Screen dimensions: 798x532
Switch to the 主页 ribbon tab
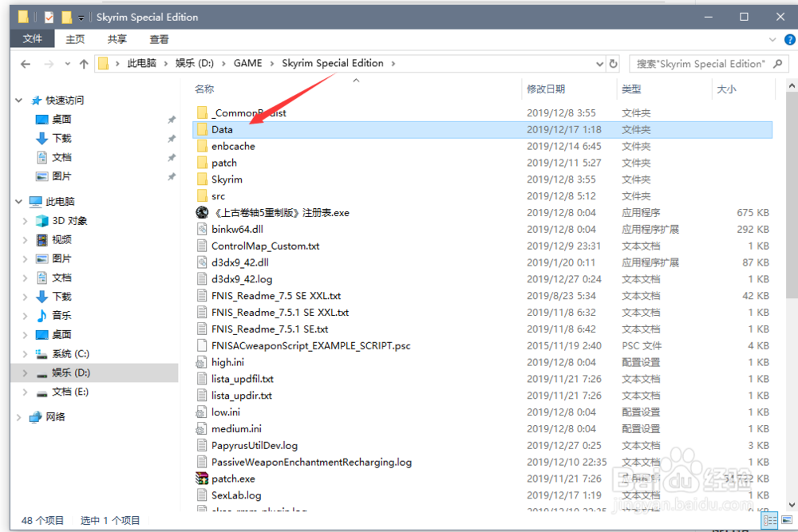(x=75, y=39)
